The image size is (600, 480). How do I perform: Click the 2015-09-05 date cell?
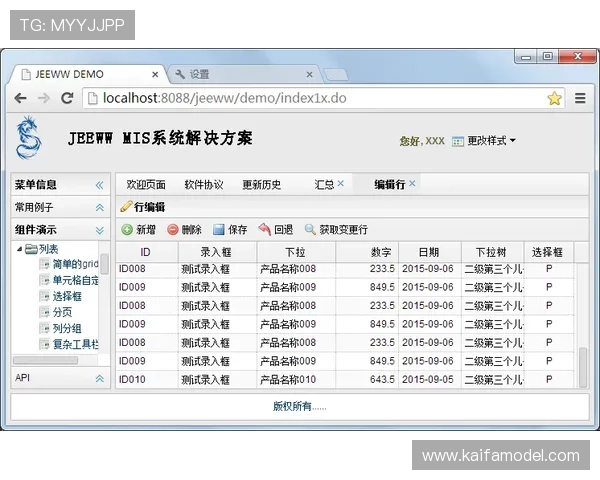tap(430, 379)
